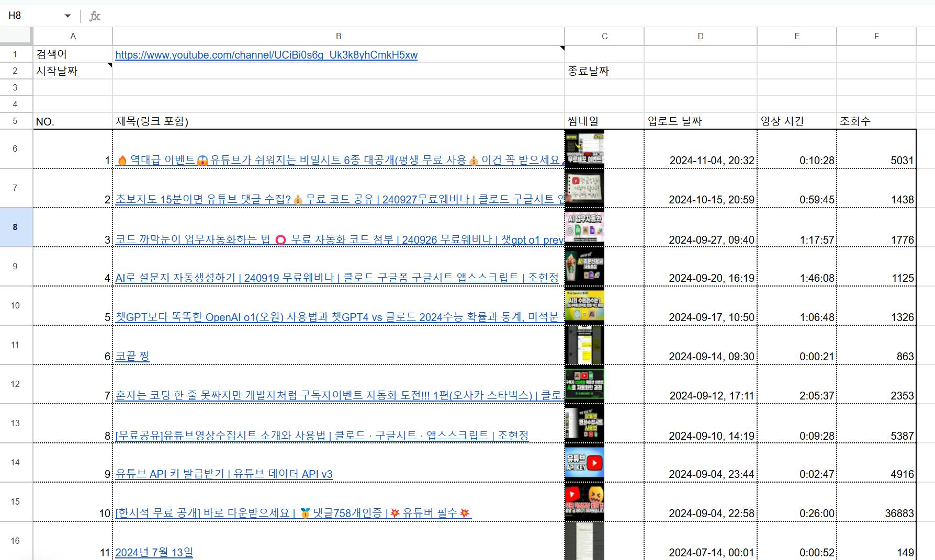Open the 'AI로 설문지 자동생성하기' link
This screenshot has width=935, height=560.
[337, 278]
